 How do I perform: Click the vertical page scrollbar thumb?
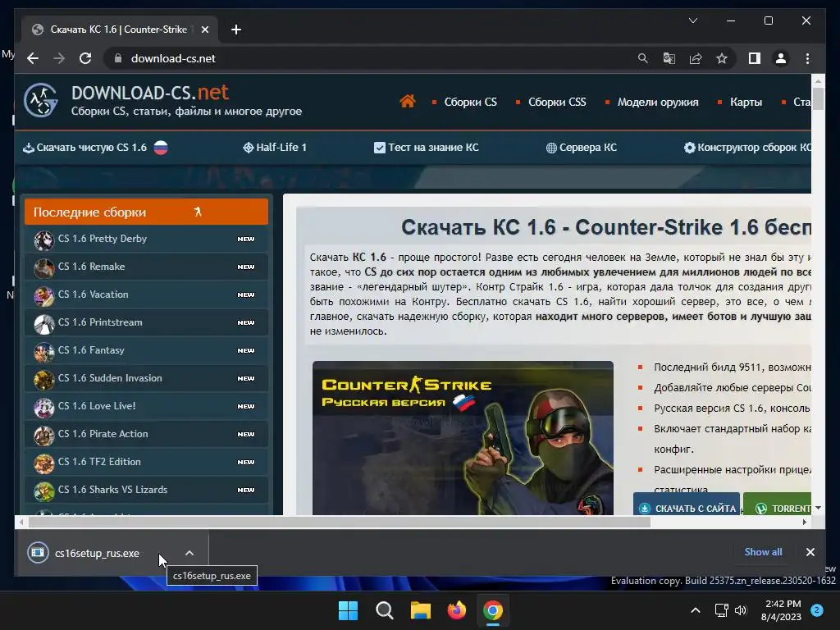pos(818,98)
